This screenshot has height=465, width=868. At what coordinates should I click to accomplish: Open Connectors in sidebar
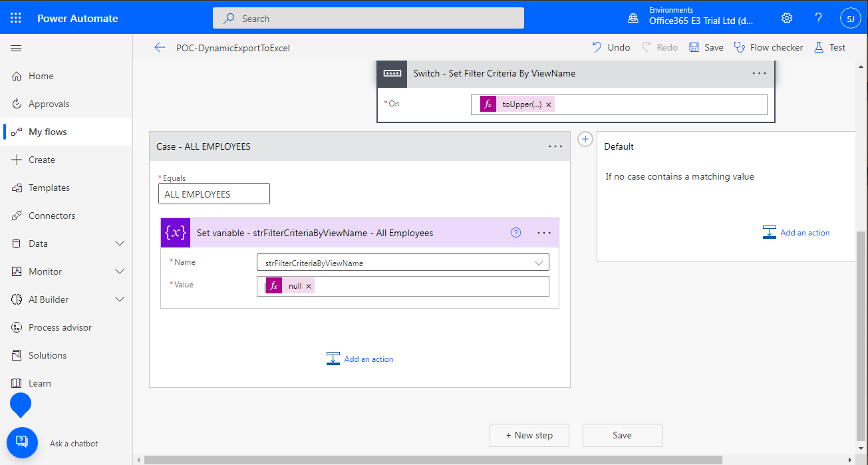pos(67,216)
